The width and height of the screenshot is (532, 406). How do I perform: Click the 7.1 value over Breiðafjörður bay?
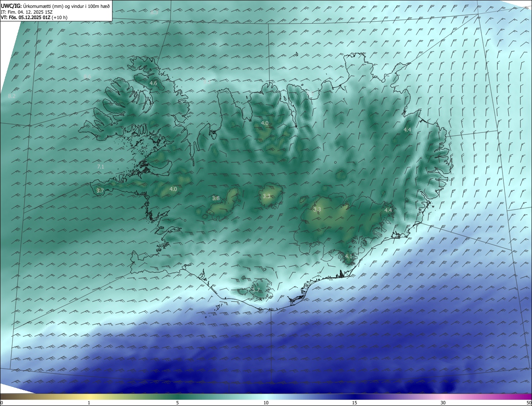[x=101, y=166]
